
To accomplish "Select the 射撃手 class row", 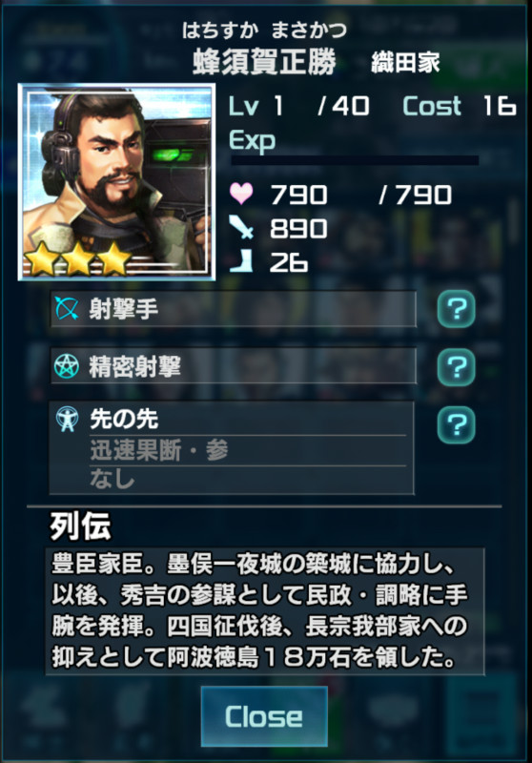I will 234,309.
